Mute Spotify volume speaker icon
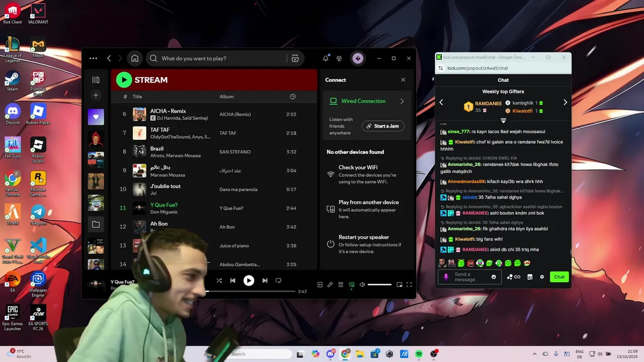This screenshot has width=644, height=362. coord(361,285)
